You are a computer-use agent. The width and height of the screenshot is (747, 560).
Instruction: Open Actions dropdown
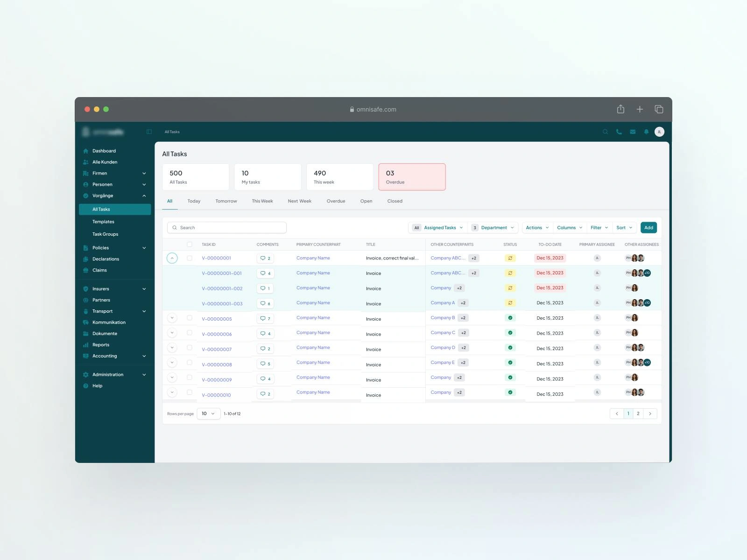pyautogui.click(x=537, y=228)
